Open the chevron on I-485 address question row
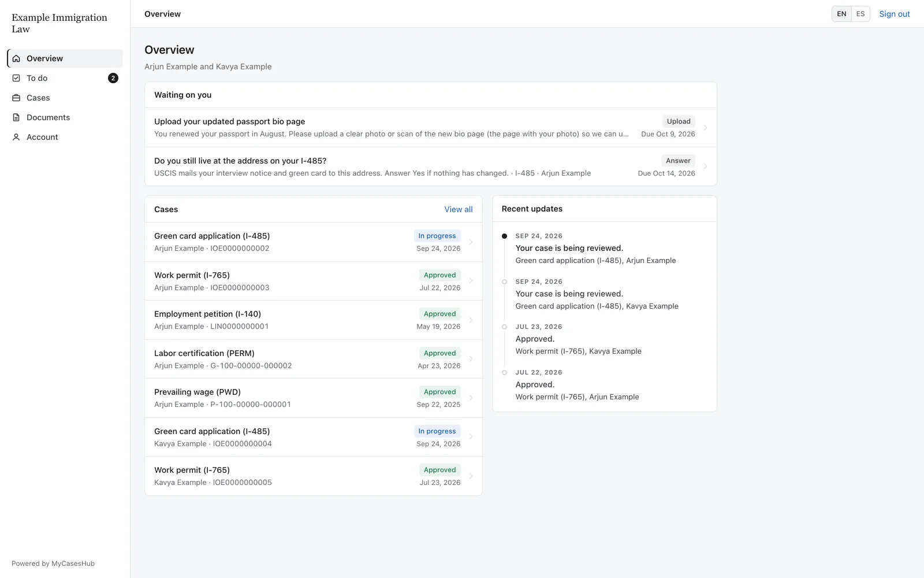Viewport: 924px width, 578px height. (705, 166)
